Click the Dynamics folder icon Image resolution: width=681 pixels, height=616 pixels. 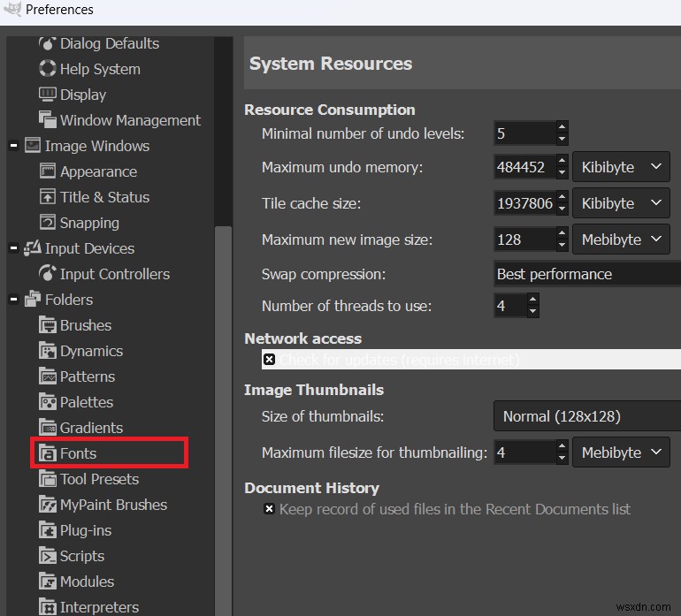click(48, 350)
